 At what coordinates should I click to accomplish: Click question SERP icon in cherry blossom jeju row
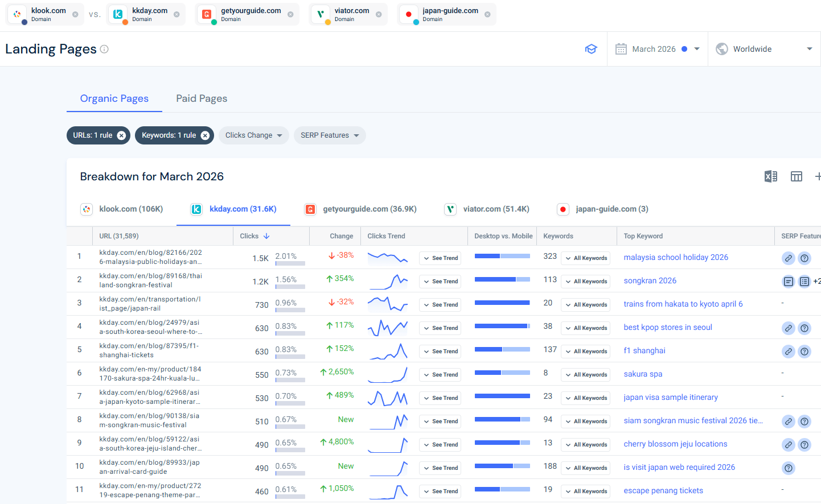click(x=804, y=445)
